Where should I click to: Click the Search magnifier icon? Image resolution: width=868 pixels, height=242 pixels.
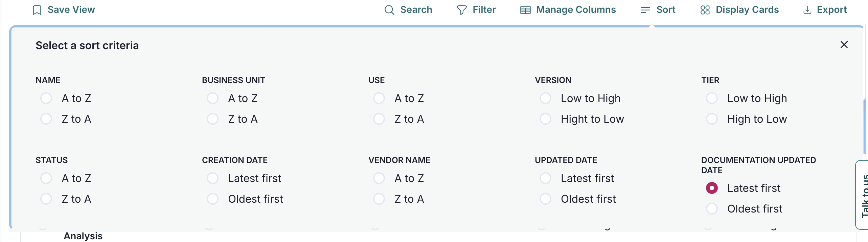point(389,9)
